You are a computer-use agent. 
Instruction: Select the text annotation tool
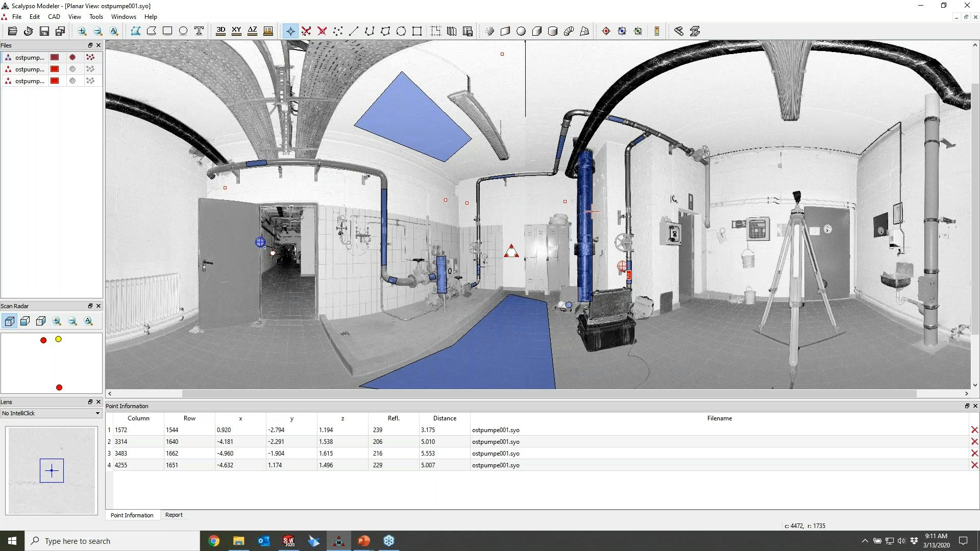point(199,31)
